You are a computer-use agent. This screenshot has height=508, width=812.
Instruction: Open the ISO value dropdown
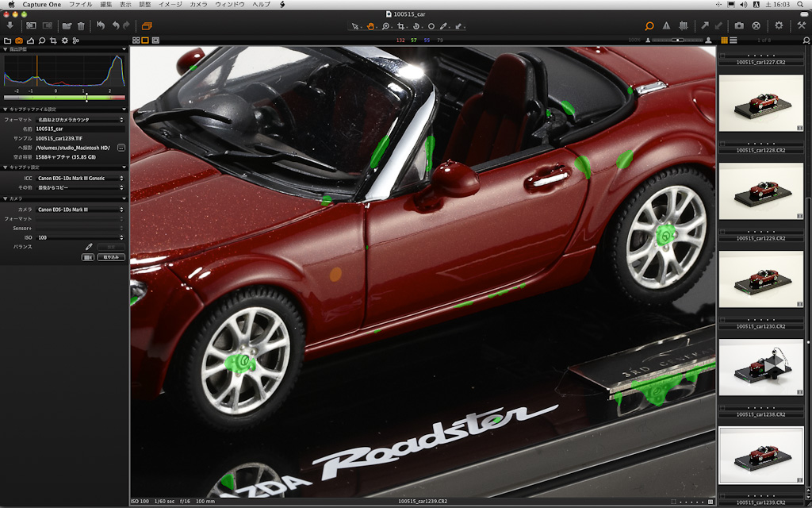click(79, 237)
